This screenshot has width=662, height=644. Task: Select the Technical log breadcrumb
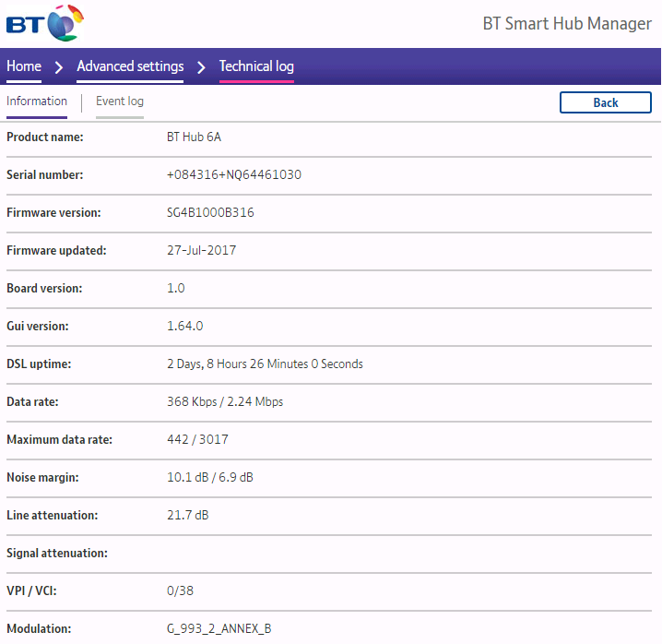coord(256,66)
